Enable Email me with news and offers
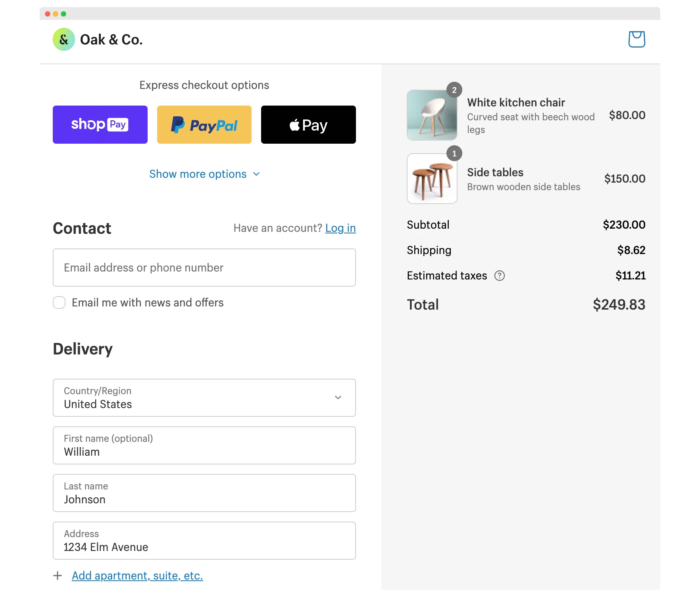The image size is (700, 597). [59, 302]
